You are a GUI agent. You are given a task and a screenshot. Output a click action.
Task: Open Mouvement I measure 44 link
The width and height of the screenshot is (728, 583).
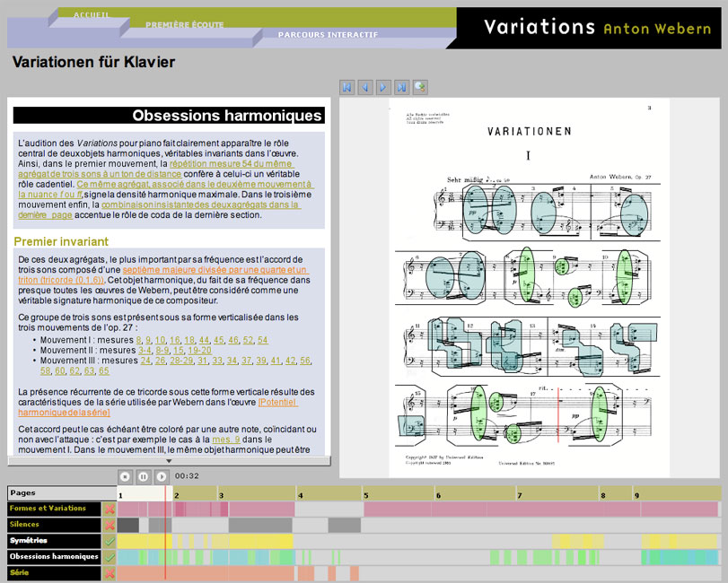click(204, 340)
